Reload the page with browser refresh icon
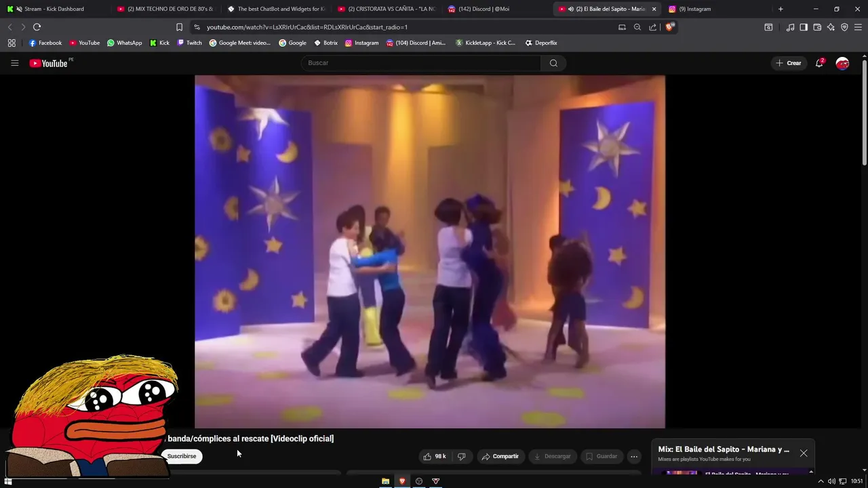 [37, 27]
